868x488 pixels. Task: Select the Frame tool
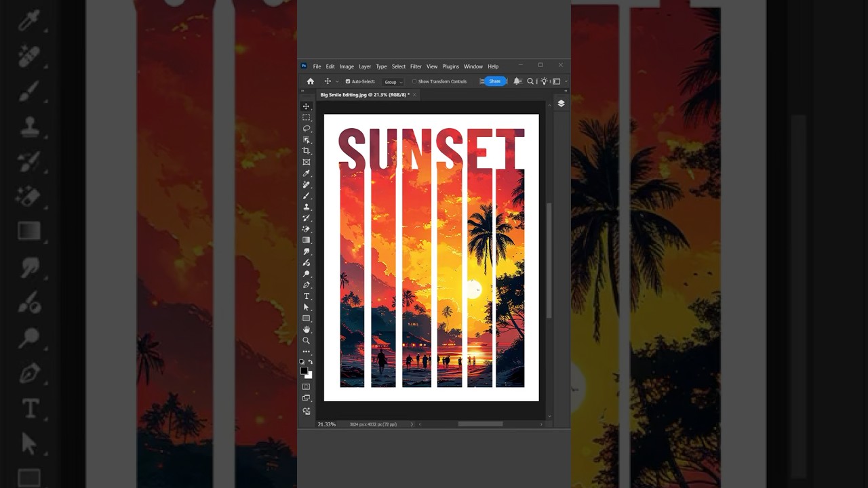306,162
